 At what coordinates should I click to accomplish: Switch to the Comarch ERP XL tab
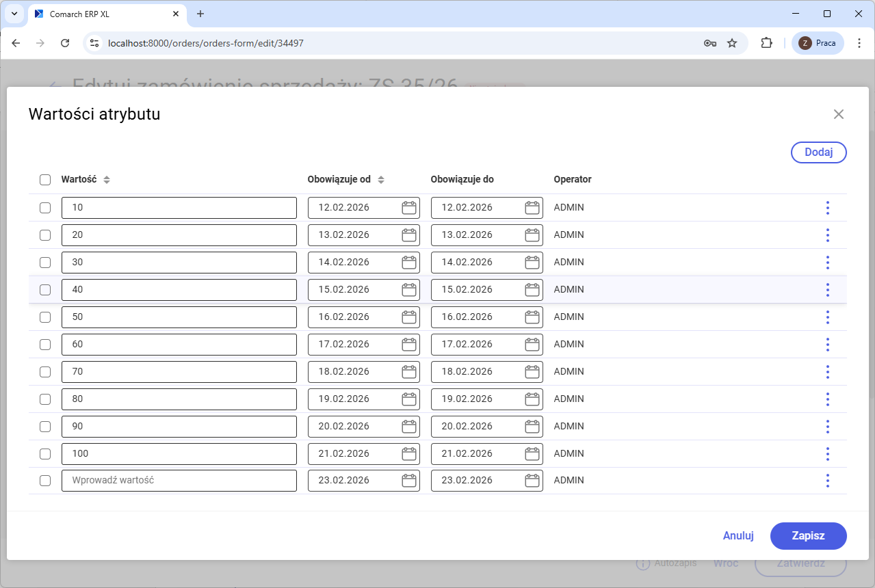tap(103, 14)
